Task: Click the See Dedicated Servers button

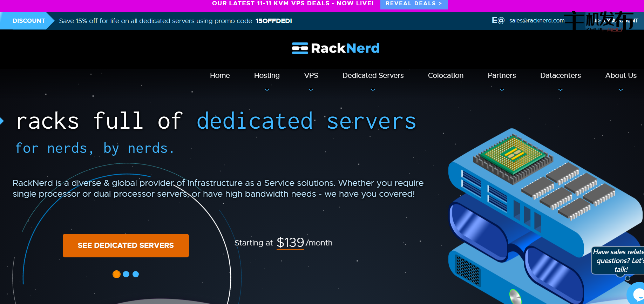Action: click(126, 245)
